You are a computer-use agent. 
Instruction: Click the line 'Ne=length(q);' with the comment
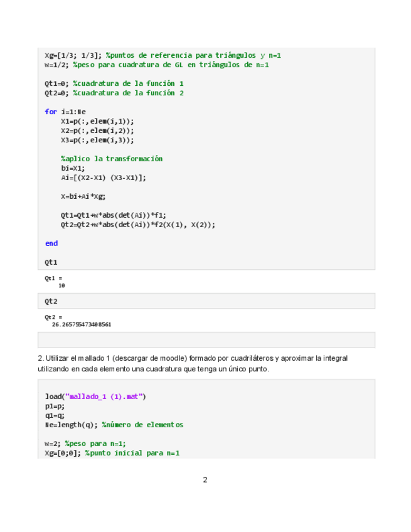click(114, 425)
